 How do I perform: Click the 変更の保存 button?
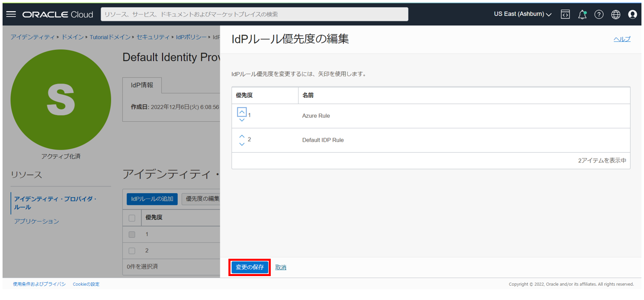(x=249, y=267)
